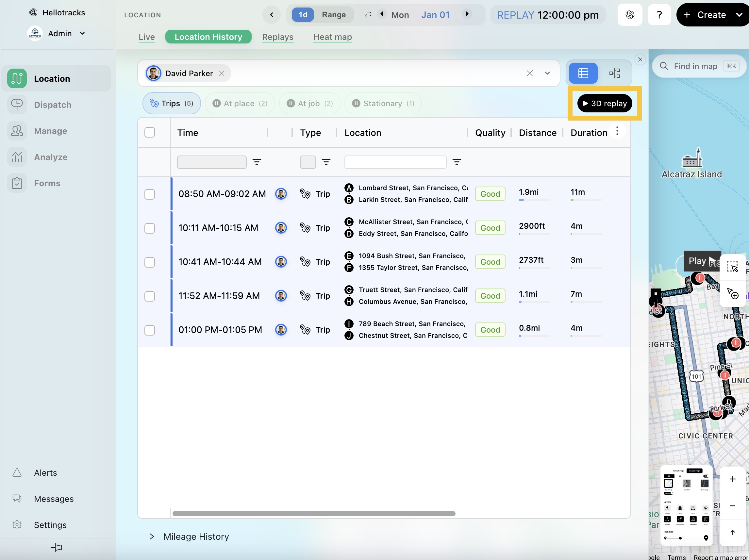
Task: Zoom out on the map
Action: 732,505
